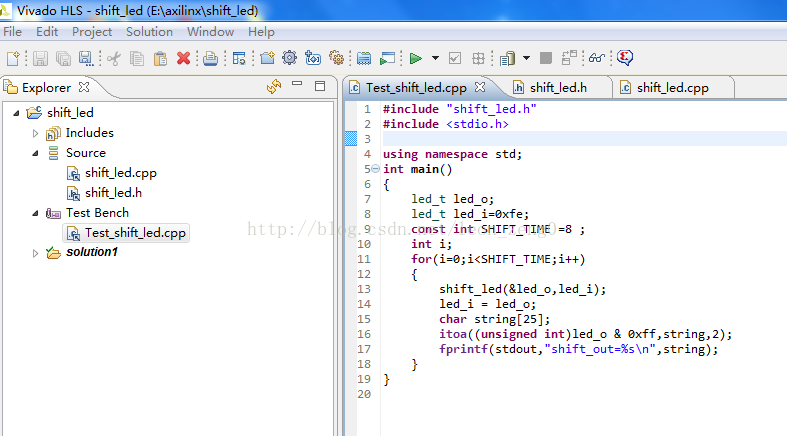Select Source folder in Explorer
Viewport: 787px width, 436px height.
(x=85, y=153)
